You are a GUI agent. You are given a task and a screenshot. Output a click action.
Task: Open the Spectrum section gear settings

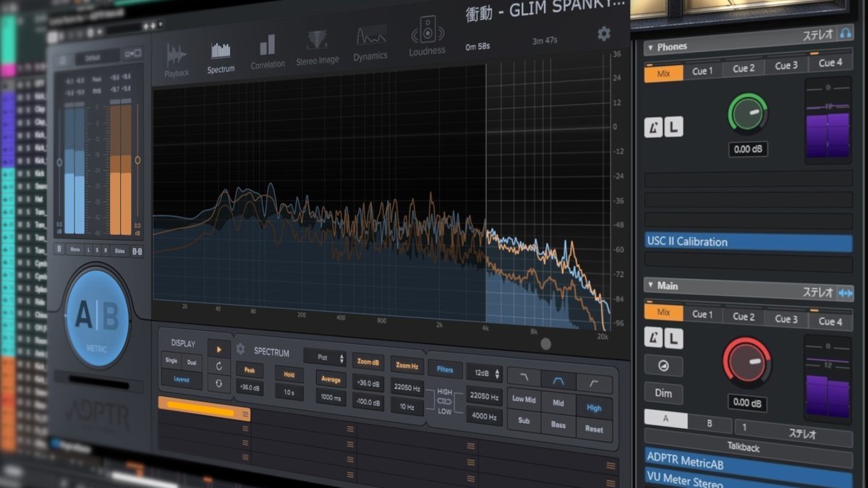(241, 349)
